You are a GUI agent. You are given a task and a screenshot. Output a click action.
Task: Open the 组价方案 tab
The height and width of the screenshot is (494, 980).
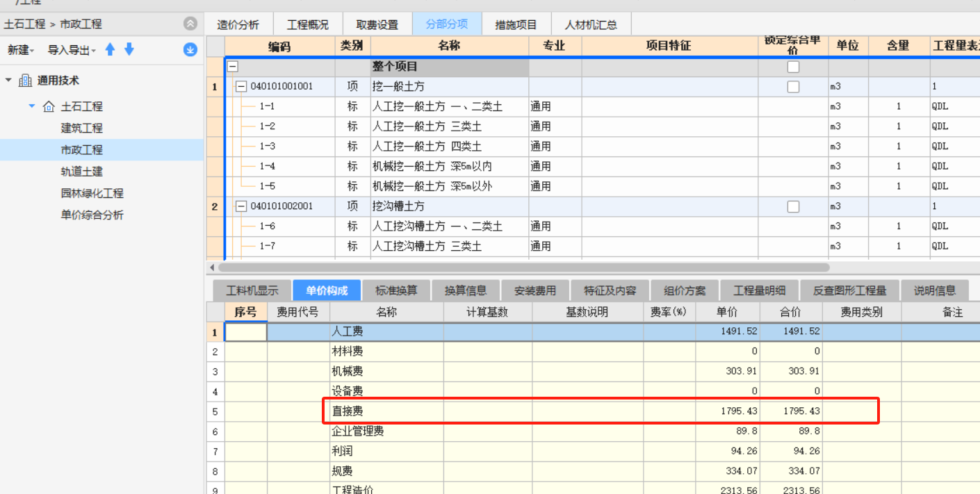click(685, 290)
